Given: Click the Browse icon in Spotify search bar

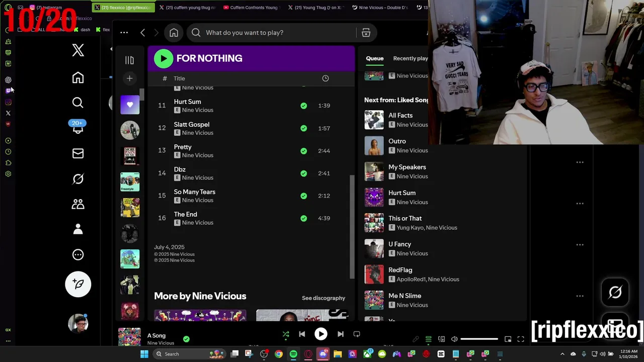Looking at the screenshot, I should pyautogui.click(x=366, y=33).
